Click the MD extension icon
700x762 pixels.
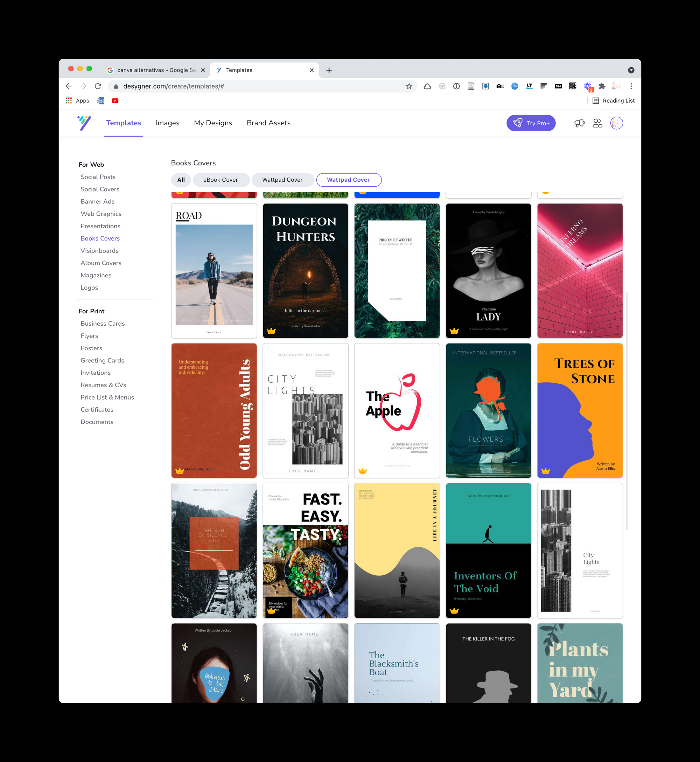pos(558,86)
